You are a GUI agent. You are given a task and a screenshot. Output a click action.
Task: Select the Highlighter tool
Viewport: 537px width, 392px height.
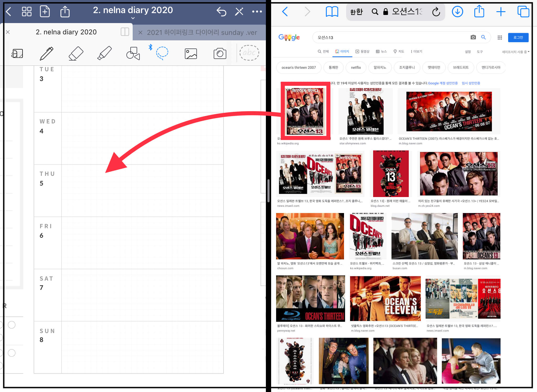[x=104, y=53]
